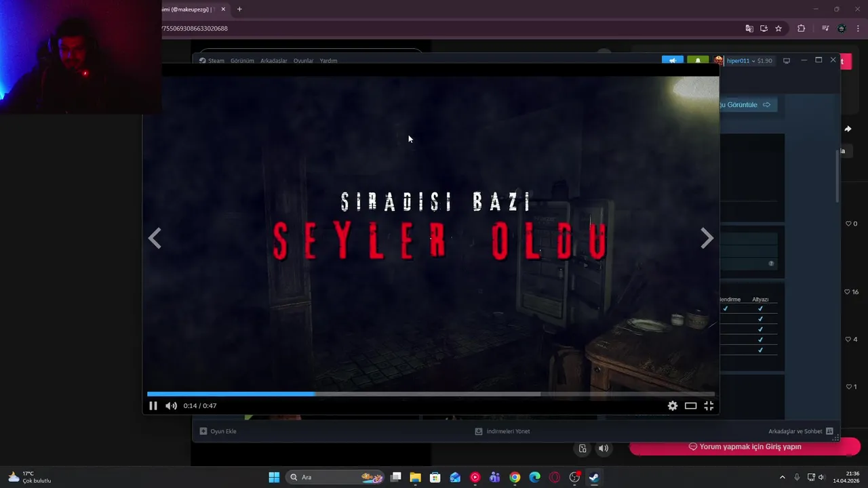Switch Steam to Big Picture mode
Image resolution: width=868 pixels, height=488 pixels.
tap(787, 61)
